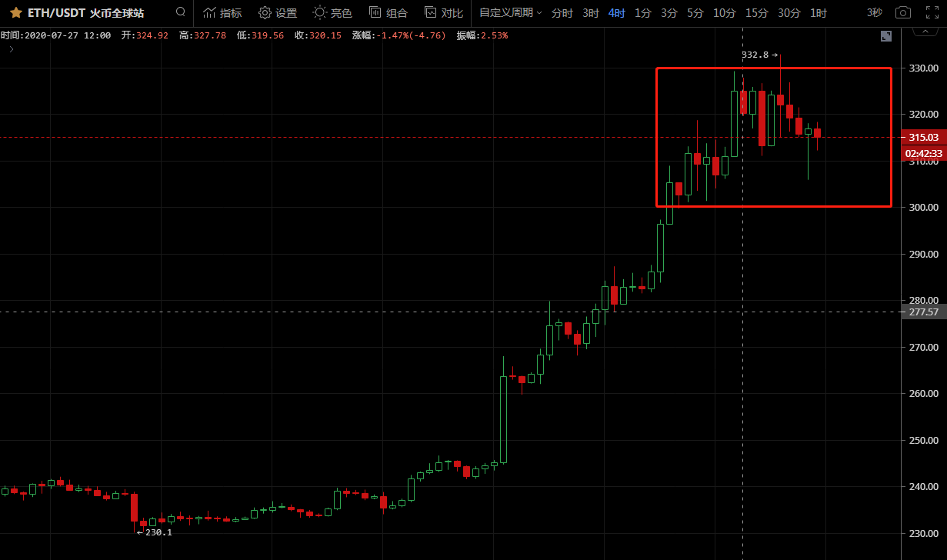Toggle 亮色 light theme
Screen dimensions: 947x560
[x=332, y=13]
